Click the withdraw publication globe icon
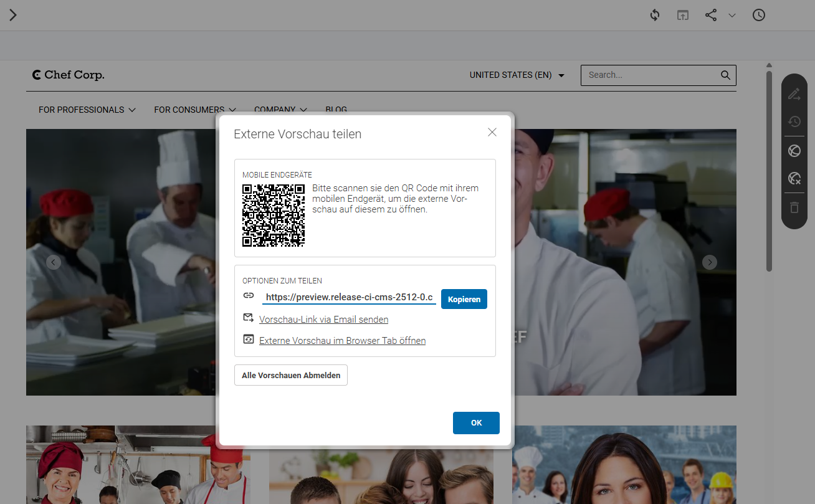 click(794, 179)
